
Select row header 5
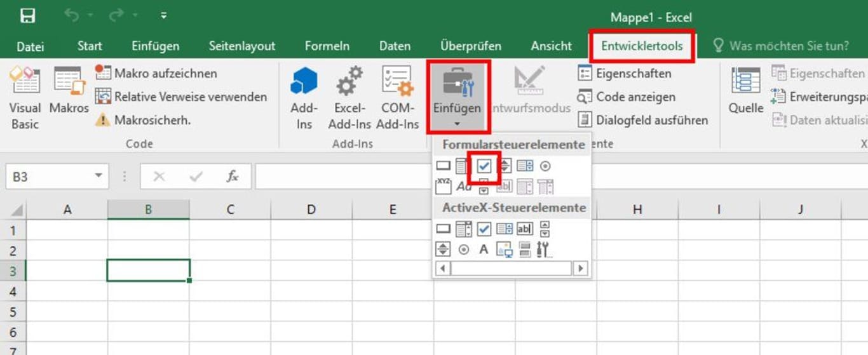pyautogui.click(x=14, y=312)
